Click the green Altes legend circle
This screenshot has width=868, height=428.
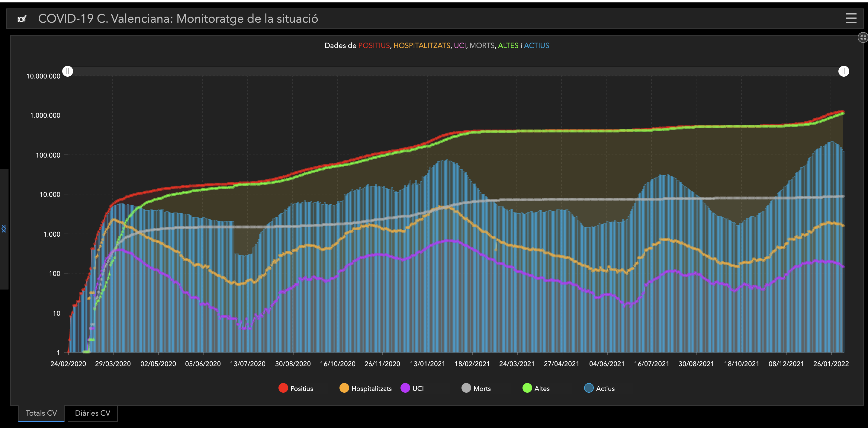(x=527, y=388)
